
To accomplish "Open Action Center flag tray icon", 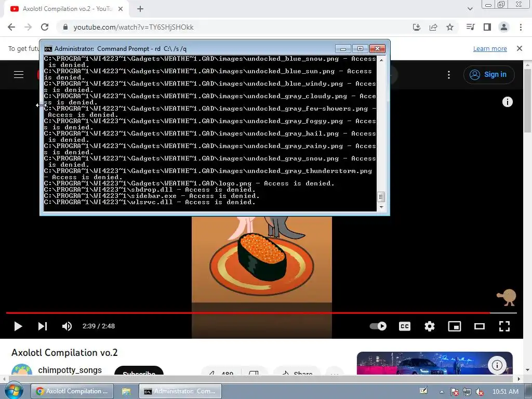I will (x=454, y=392).
